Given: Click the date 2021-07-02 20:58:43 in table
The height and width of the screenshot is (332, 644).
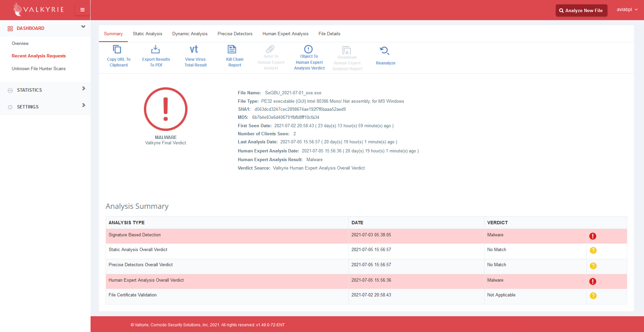Looking at the screenshot, I should click(x=371, y=295).
